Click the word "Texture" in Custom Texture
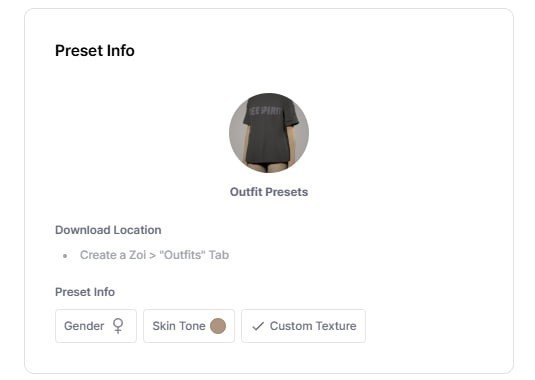Image resolution: width=535 pixels, height=380 pixels. coord(336,326)
